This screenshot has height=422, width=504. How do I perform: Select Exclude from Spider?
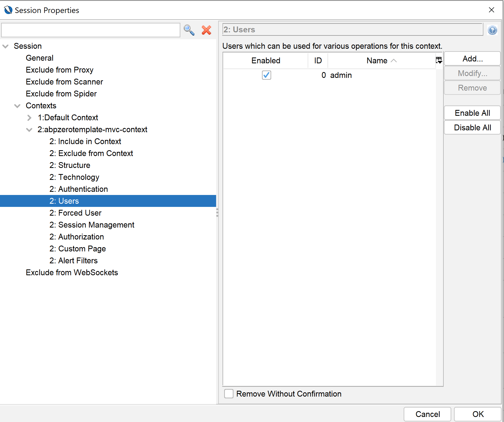point(61,94)
